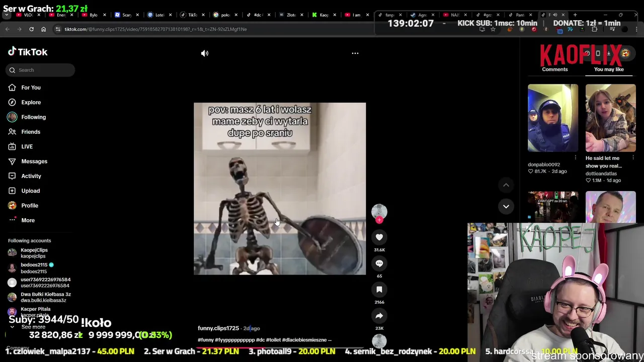Switch to the VLOG YouTube tab

pyautogui.click(x=28, y=15)
